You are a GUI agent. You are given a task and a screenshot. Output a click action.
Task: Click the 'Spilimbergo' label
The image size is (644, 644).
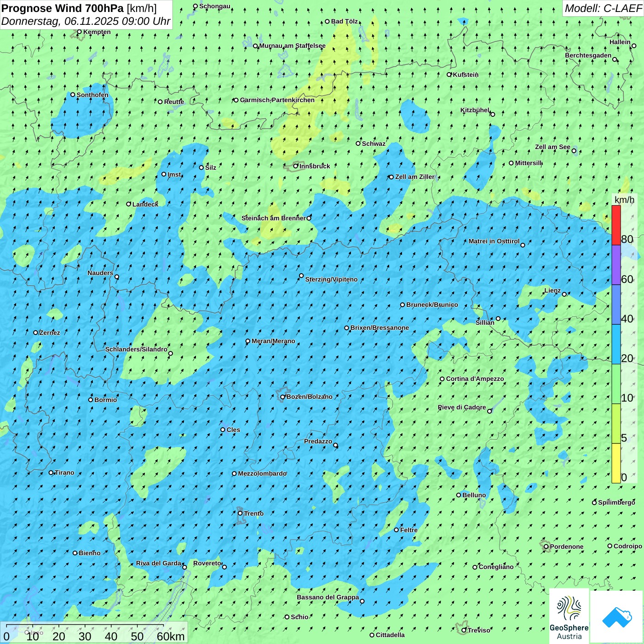(x=616, y=502)
